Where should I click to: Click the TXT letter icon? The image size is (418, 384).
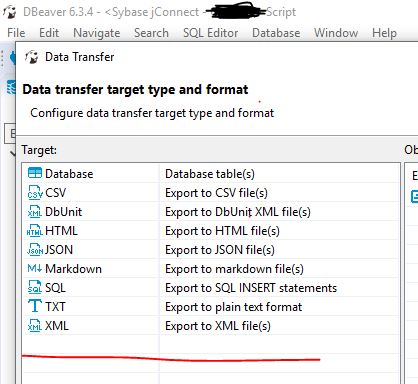[x=35, y=306]
